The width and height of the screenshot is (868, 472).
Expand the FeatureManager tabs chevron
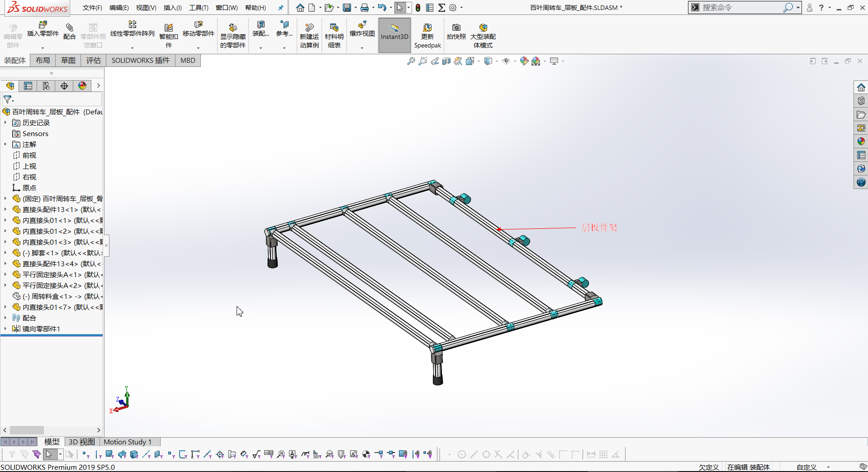tap(98, 85)
